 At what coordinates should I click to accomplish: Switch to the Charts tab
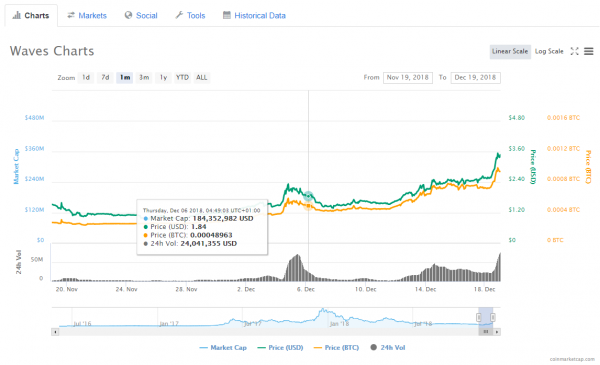31,16
